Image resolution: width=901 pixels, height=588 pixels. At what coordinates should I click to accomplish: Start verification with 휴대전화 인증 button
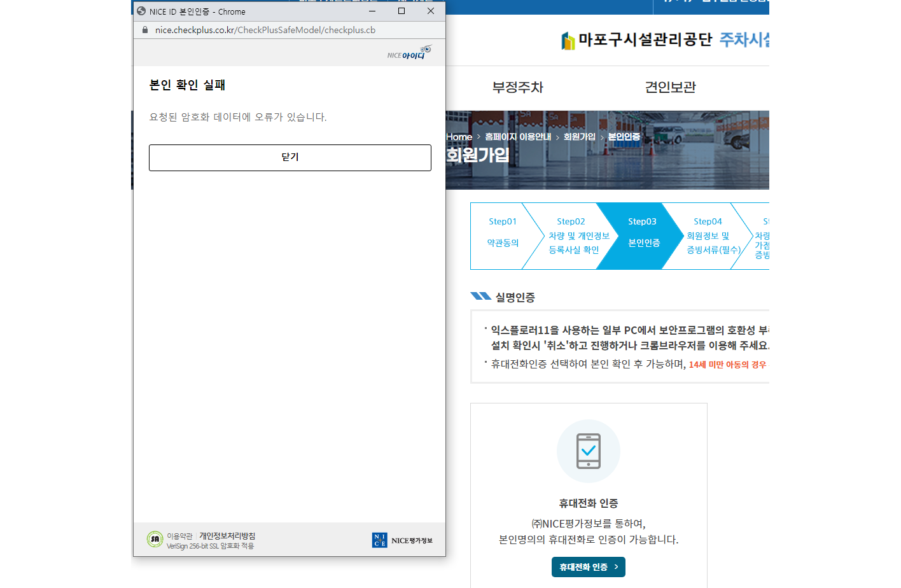(x=588, y=567)
